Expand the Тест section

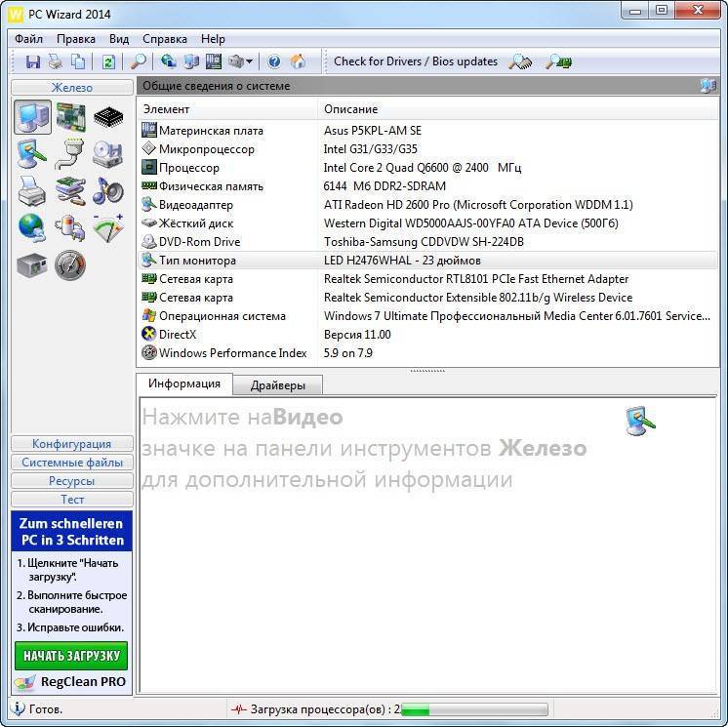(x=72, y=500)
